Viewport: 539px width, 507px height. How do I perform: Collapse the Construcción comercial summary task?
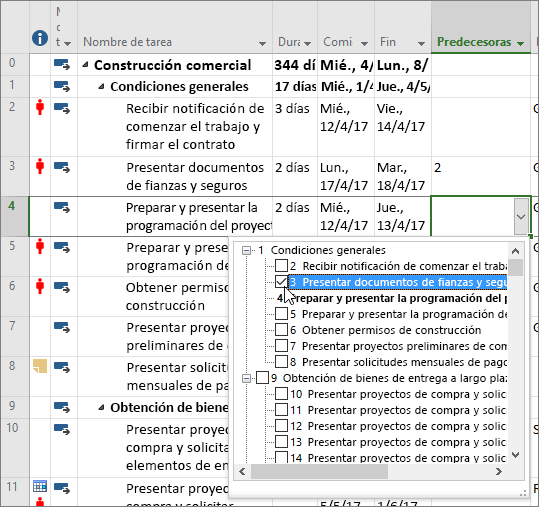coord(85,65)
